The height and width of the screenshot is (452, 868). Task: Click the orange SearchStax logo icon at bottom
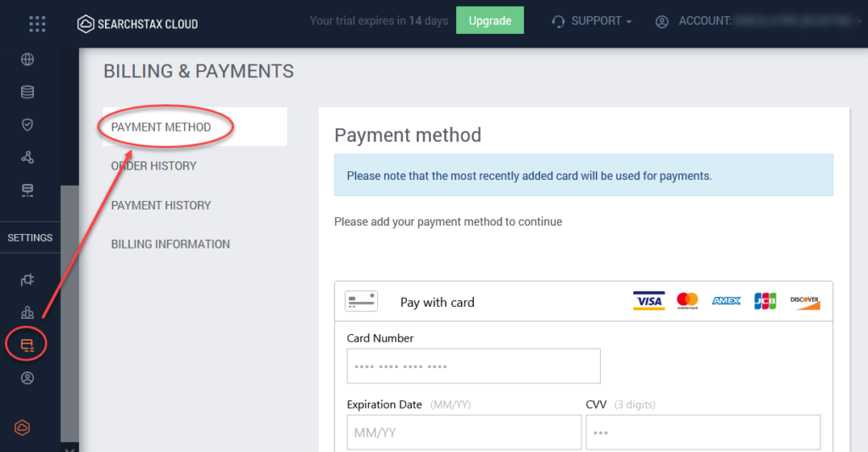(22, 427)
